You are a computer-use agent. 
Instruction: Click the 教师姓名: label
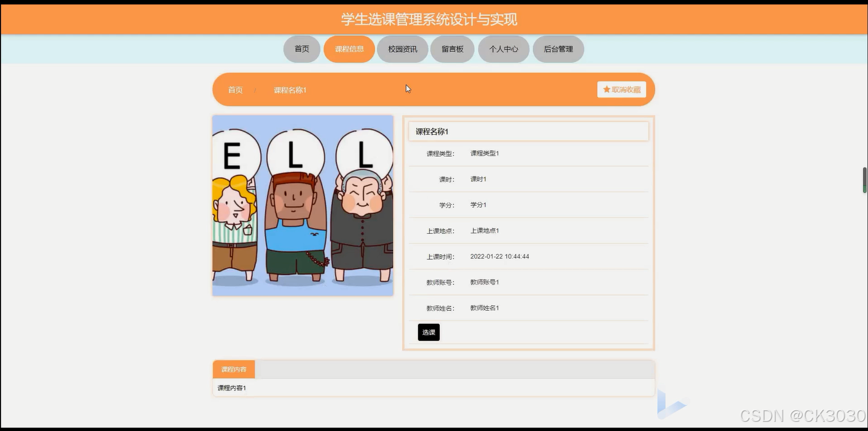440,308
